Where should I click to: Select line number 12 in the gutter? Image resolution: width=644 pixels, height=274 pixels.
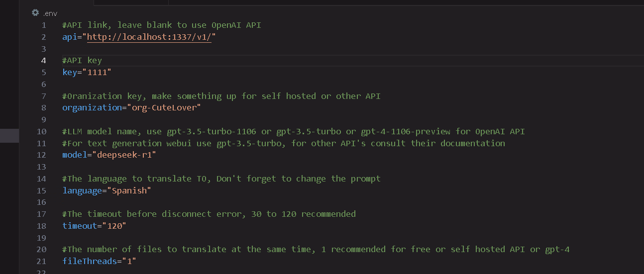pyautogui.click(x=41, y=155)
